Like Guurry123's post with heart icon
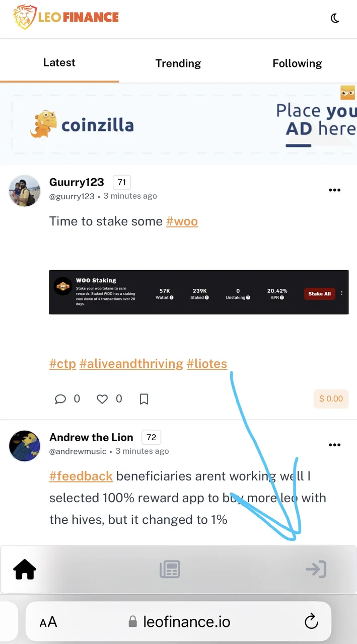Image resolution: width=357 pixels, height=644 pixels. click(109, 399)
